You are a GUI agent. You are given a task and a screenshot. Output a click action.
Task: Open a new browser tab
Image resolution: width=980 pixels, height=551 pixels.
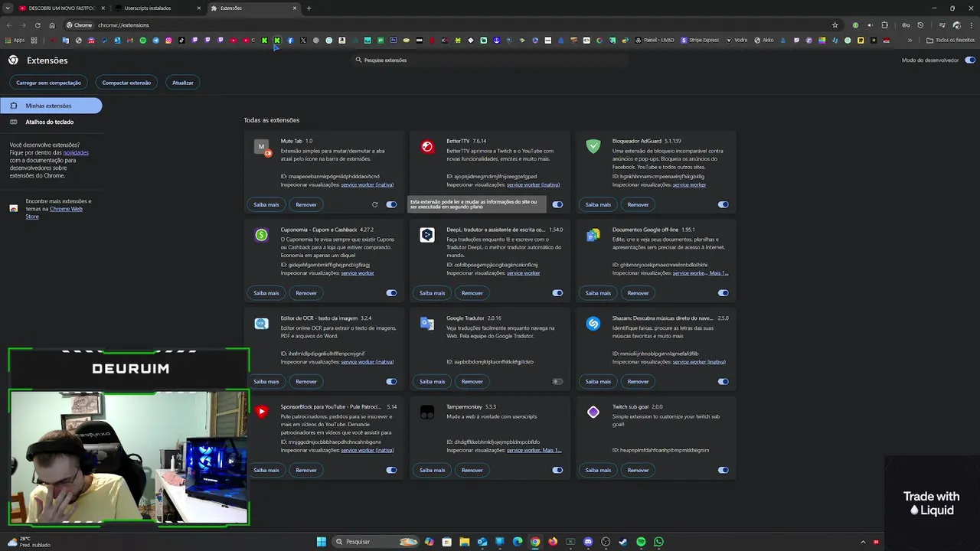[309, 8]
